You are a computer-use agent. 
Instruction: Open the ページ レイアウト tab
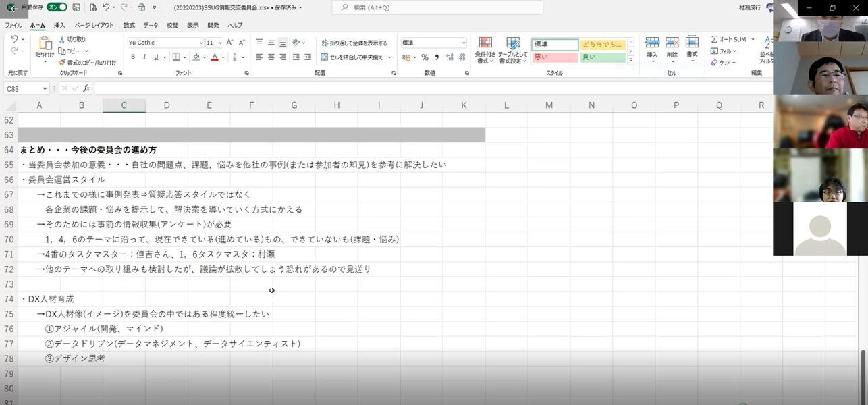[x=94, y=25]
